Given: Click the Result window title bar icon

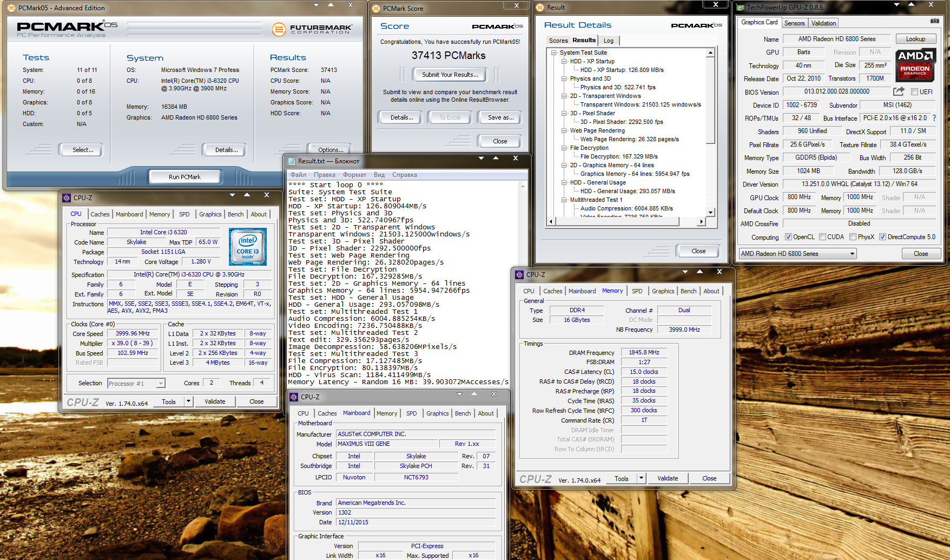Looking at the screenshot, I should tap(540, 8).
